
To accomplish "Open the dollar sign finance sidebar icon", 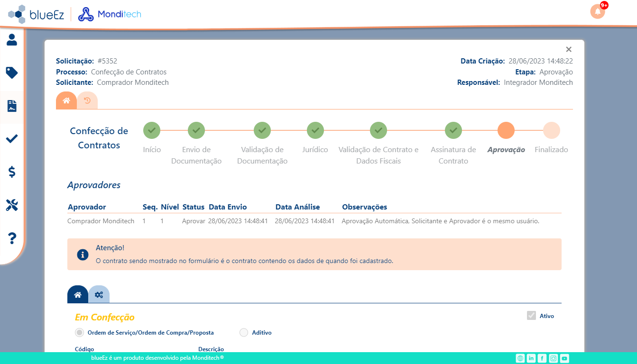I will click(12, 172).
